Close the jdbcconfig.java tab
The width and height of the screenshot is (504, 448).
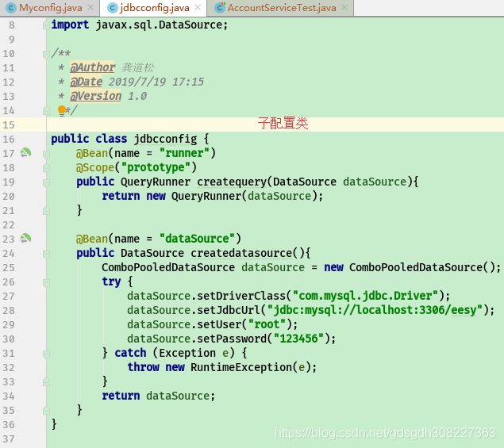coord(198,7)
